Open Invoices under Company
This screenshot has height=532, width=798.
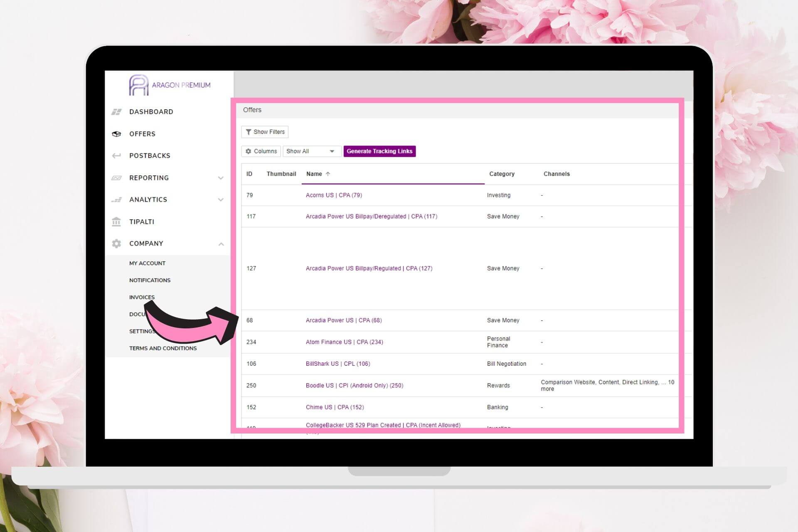(142, 298)
